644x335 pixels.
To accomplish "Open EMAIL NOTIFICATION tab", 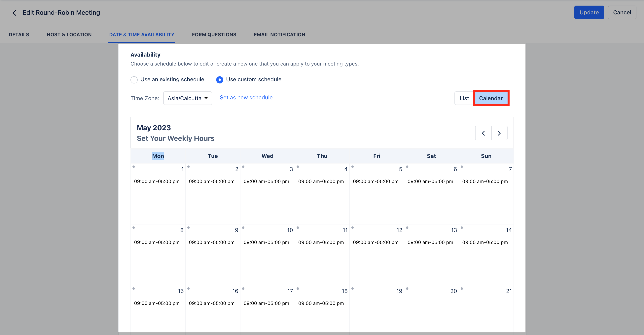I will [279, 34].
